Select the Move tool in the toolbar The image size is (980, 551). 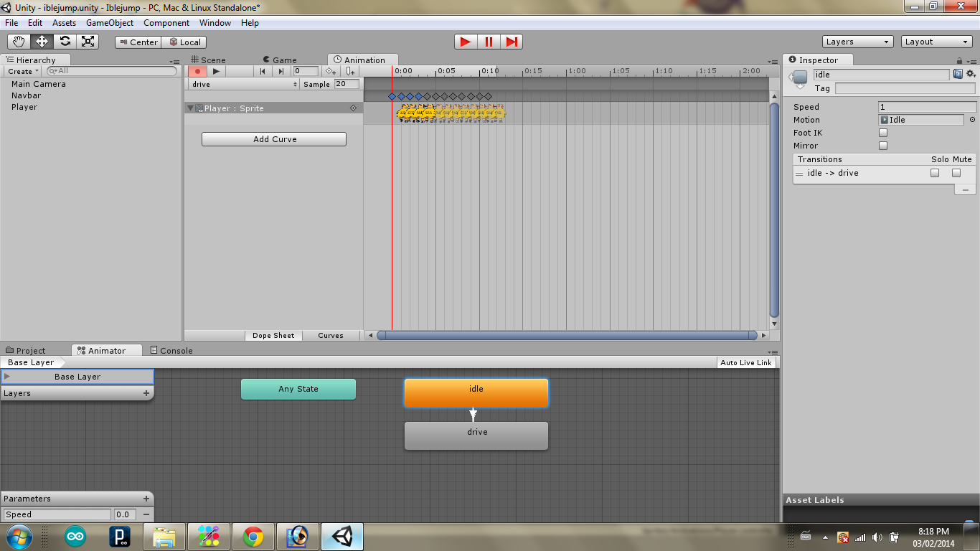click(x=42, y=42)
